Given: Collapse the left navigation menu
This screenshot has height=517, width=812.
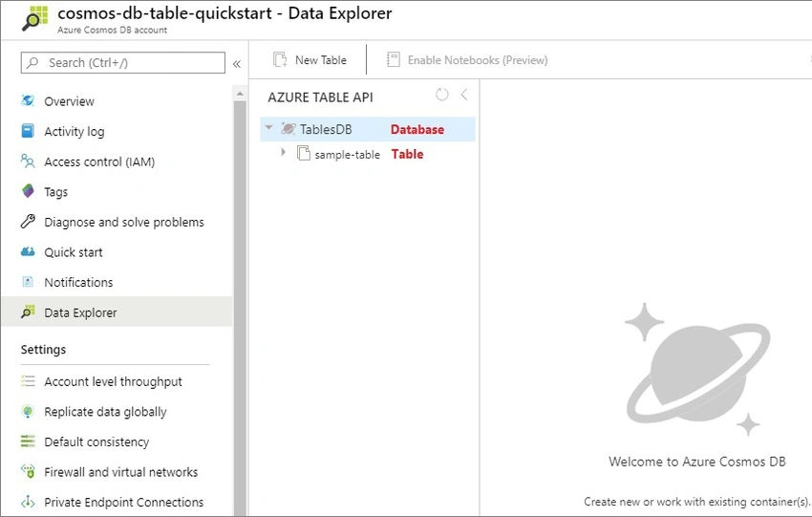Looking at the screenshot, I should (237, 64).
